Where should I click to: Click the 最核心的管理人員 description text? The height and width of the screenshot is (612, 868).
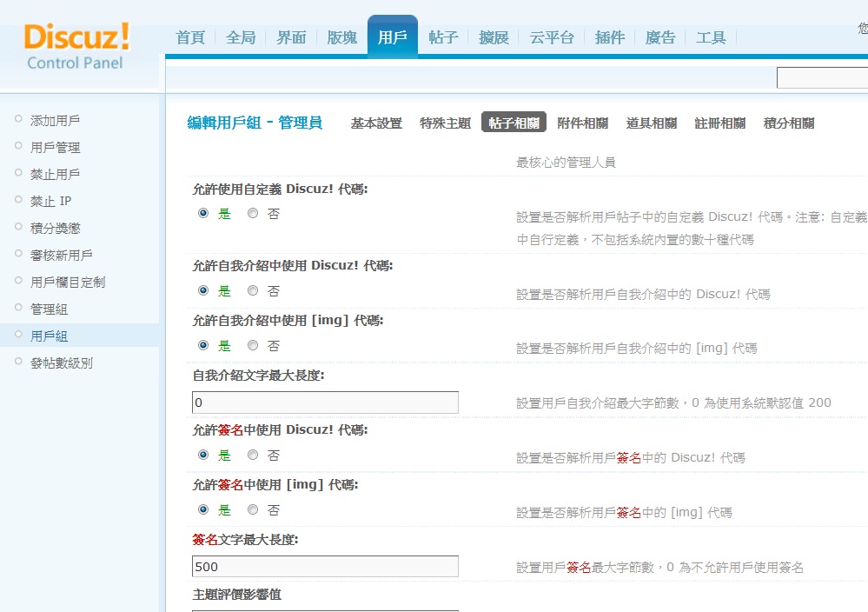(566, 163)
